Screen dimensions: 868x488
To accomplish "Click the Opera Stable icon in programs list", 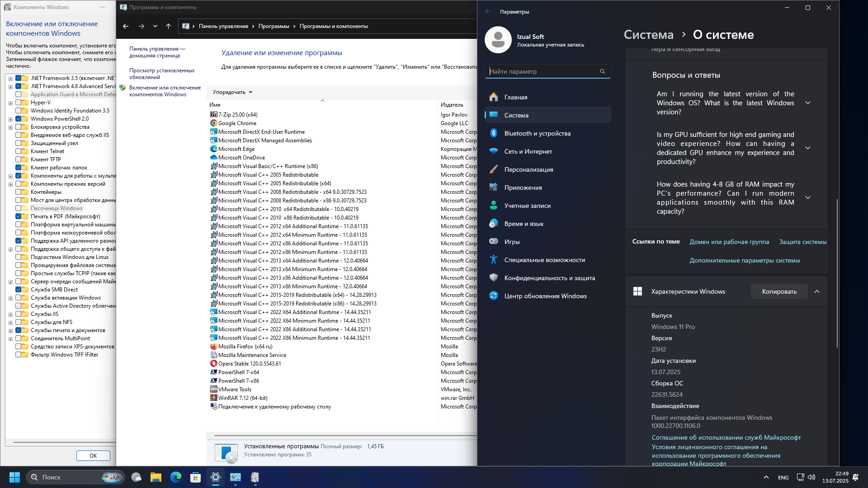I will point(214,364).
